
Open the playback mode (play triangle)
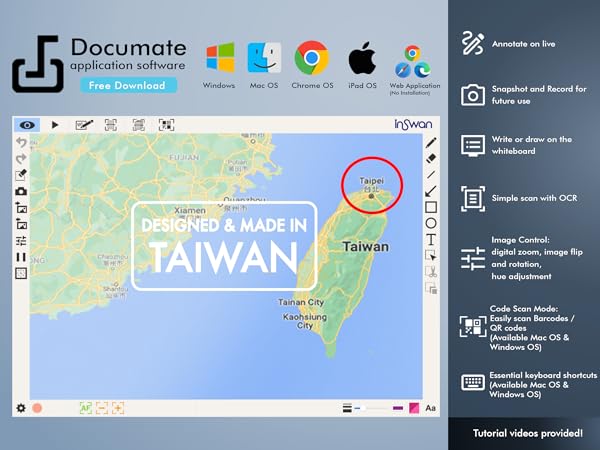click(x=55, y=125)
